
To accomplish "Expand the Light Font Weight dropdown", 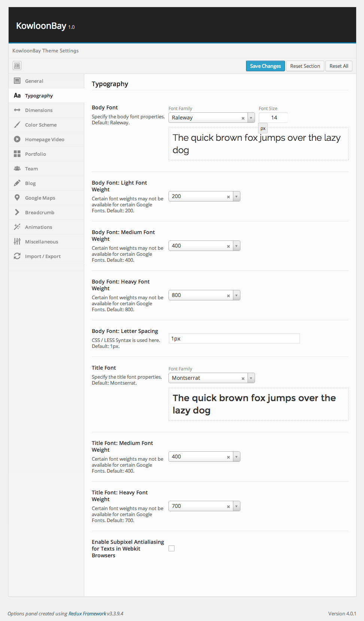I will 236,196.
